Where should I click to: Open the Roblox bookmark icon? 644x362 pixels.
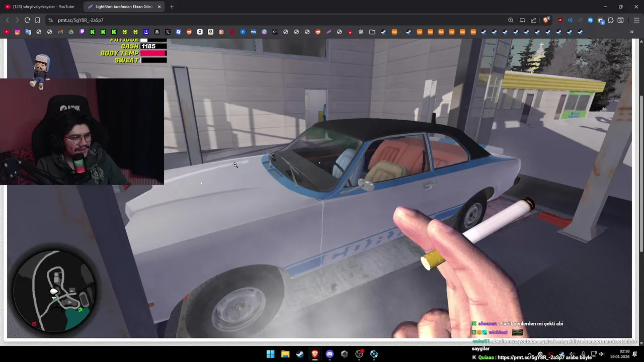(178, 32)
